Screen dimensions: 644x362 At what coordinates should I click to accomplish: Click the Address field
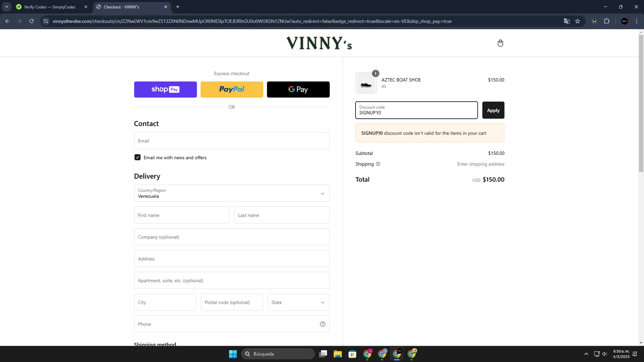point(232,259)
